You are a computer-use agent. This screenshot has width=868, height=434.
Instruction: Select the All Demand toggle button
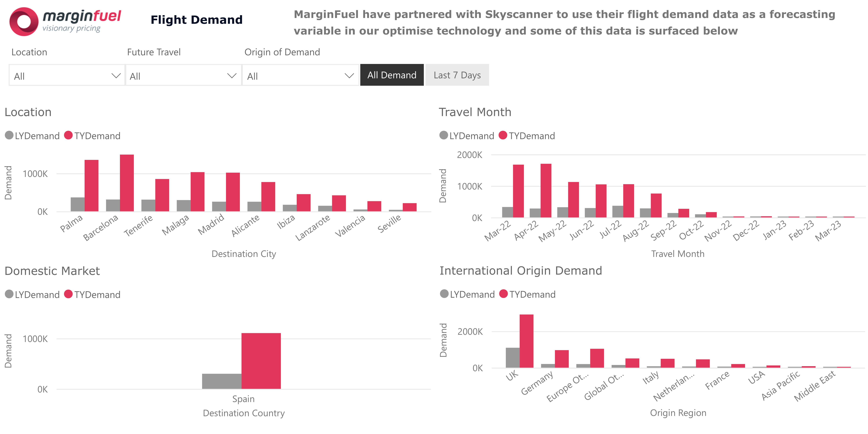coord(392,75)
